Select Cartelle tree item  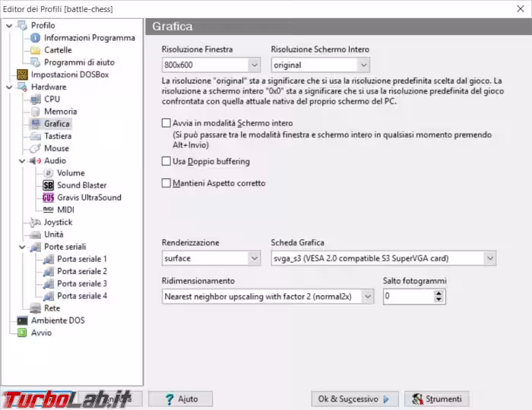pyautogui.click(x=58, y=50)
